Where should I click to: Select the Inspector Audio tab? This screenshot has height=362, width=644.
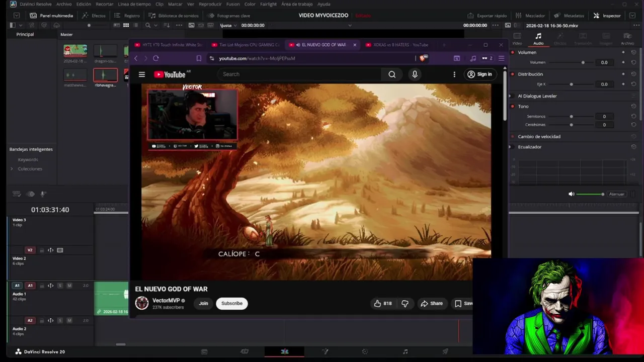[x=538, y=39]
